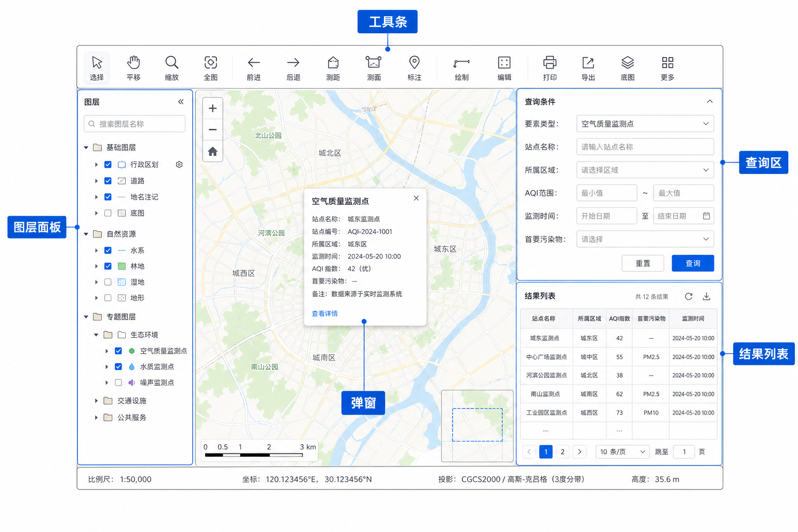Start the 测面 area measuring tool
The width and height of the screenshot is (798, 532).
[x=374, y=68]
